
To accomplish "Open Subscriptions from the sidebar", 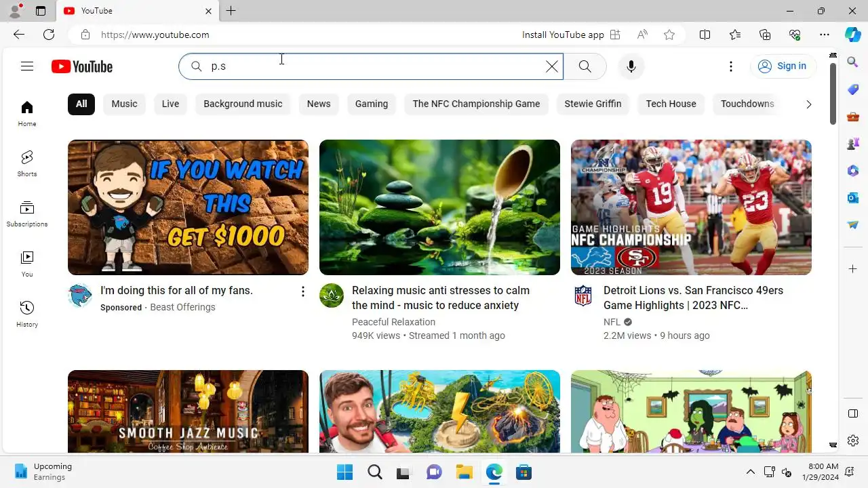I will (27, 214).
